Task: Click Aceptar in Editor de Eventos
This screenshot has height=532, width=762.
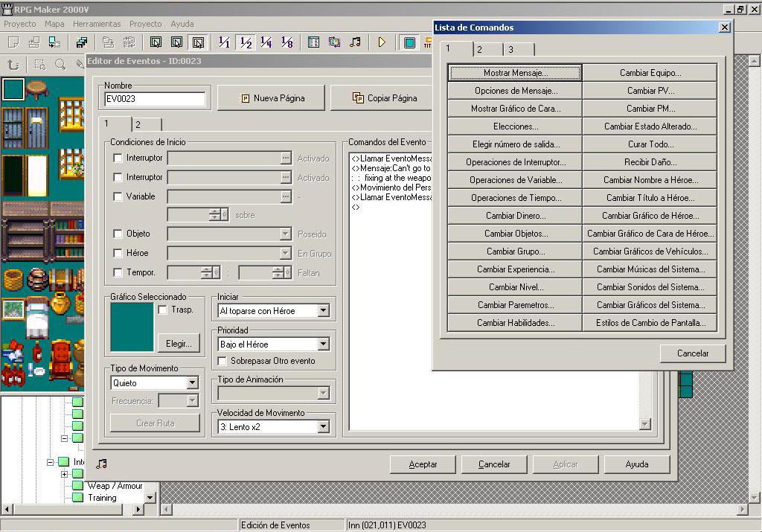Action: pos(423,464)
